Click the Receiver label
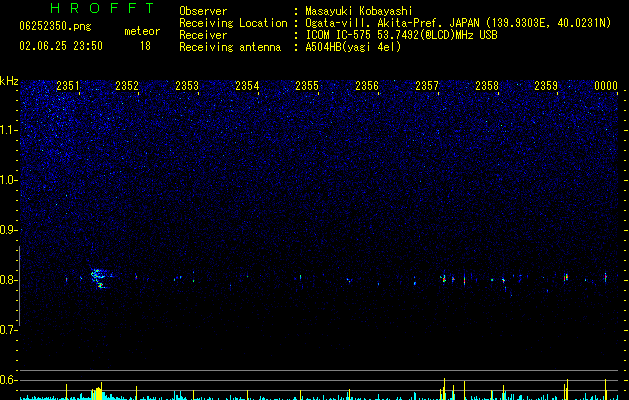This screenshot has height=400, width=629. (x=203, y=35)
